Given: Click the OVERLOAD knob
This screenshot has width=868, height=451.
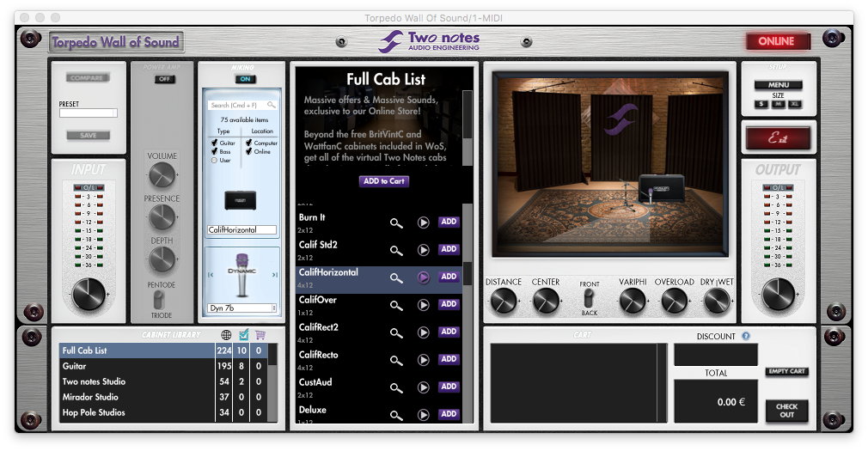Looking at the screenshot, I should [x=675, y=301].
